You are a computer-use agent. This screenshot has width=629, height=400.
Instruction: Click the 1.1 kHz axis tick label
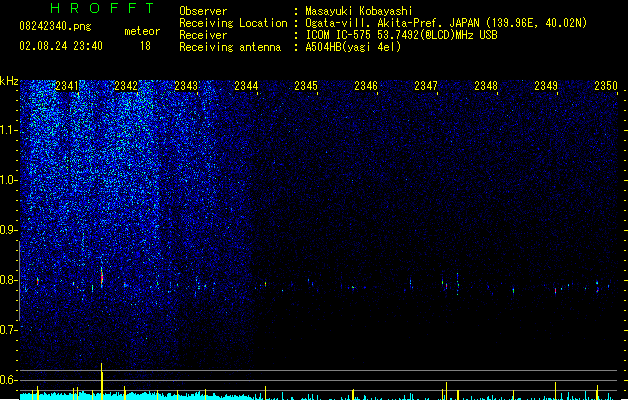click(8, 130)
